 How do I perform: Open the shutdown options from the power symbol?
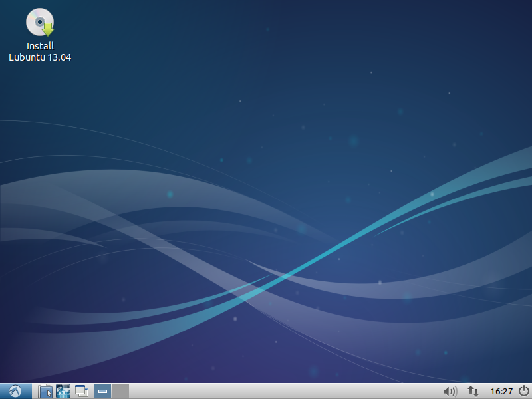[524, 392]
